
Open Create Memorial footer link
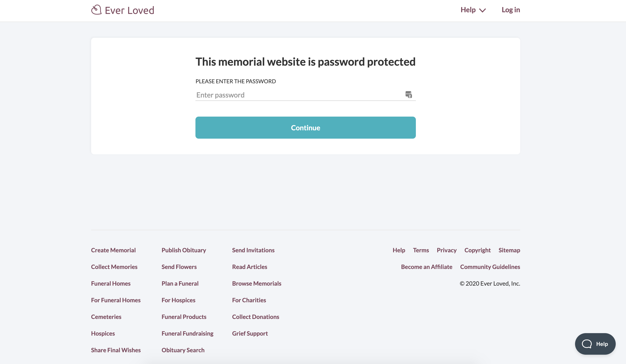tap(113, 250)
